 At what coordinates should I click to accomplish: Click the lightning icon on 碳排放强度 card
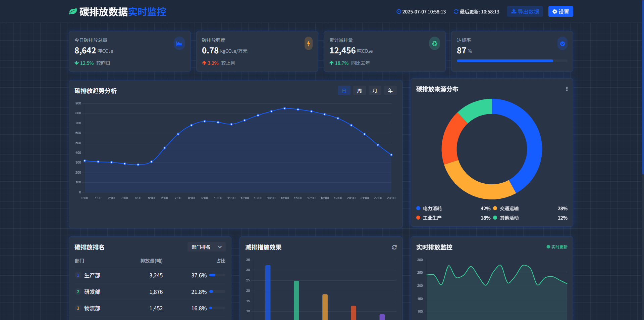click(308, 43)
